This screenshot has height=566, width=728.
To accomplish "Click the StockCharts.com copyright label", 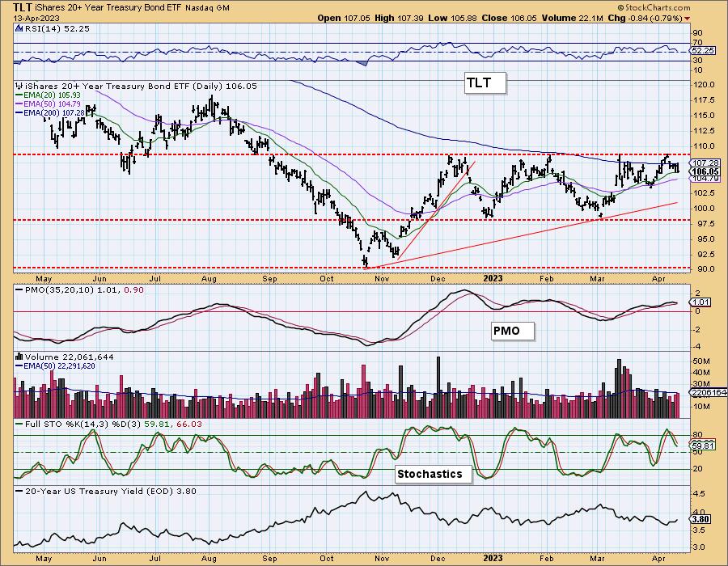I will [x=654, y=7].
